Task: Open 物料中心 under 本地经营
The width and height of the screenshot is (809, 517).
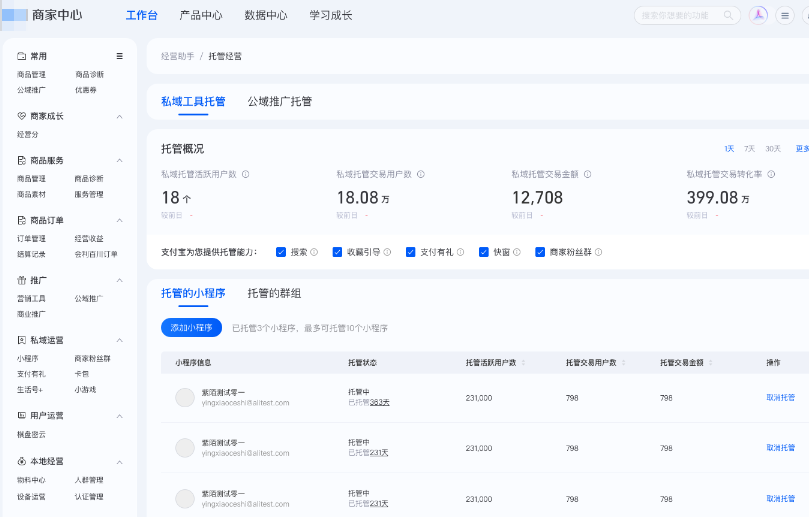Action: [31, 480]
